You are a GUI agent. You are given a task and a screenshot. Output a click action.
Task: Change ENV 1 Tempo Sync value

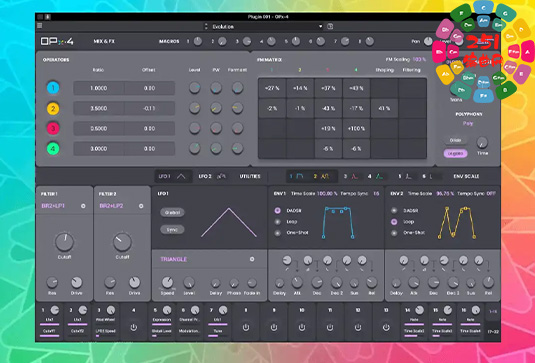[376, 193]
